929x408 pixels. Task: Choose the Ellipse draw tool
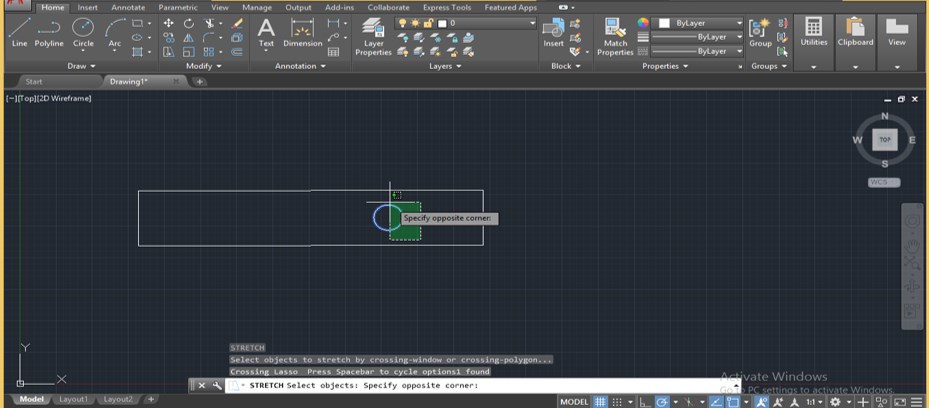pos(137,37)
